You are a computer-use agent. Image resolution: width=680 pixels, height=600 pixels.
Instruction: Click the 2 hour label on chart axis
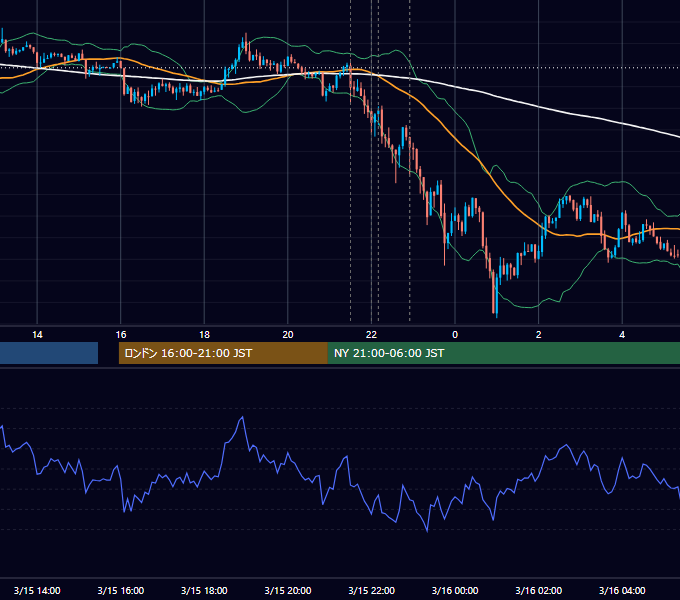coord(539,335)
